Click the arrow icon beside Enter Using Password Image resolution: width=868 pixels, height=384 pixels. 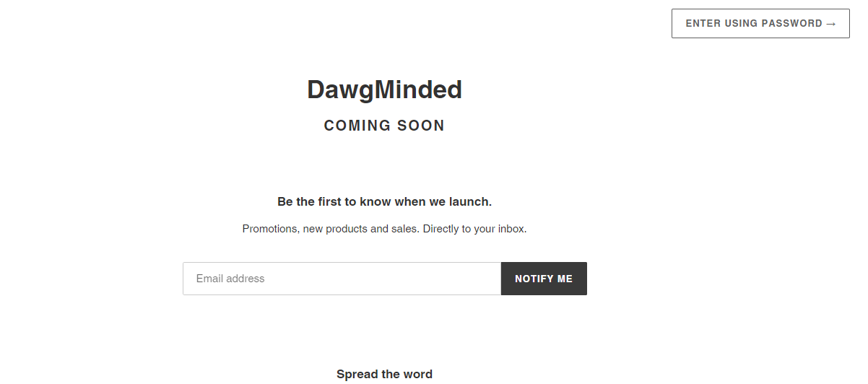click(x=831, y=24)
